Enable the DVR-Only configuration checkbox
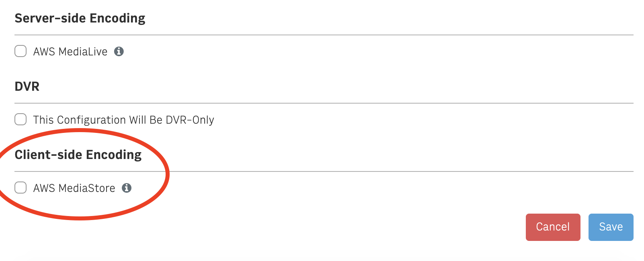 tap(21, 119)
